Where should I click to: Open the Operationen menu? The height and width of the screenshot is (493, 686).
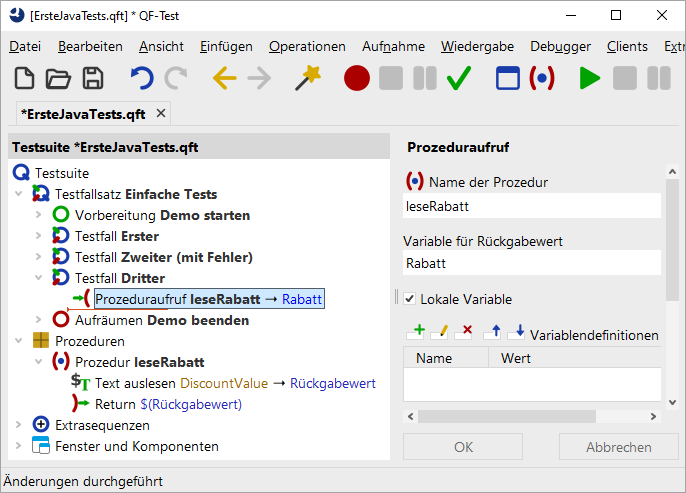point(307,46)
